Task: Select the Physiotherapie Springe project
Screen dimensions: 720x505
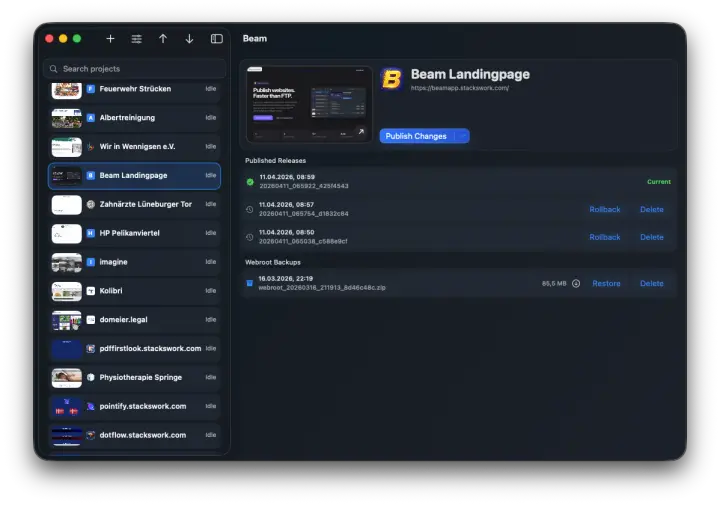Action: 135,378
